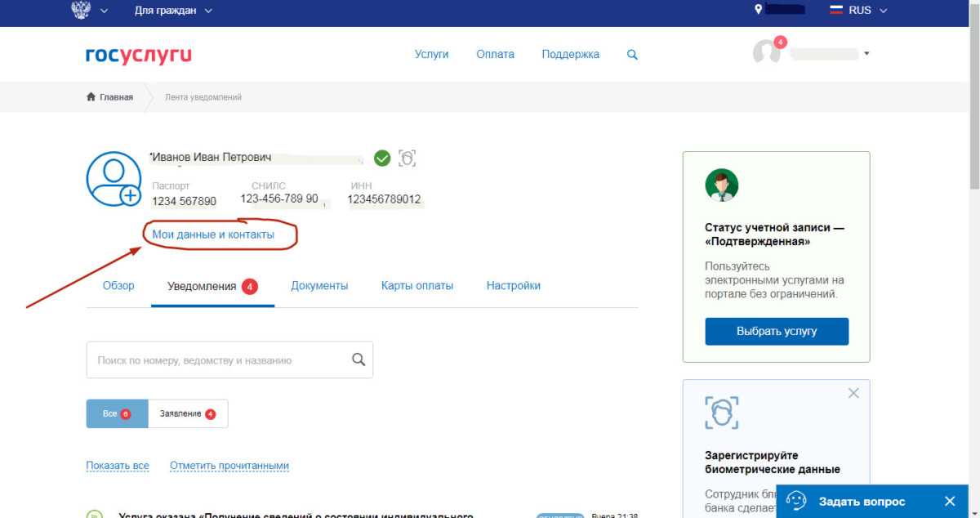The height and width of the screenshot is (518, 980).
Task: Click the green verified checkmark icon
Action: click(x=382, y=159)
